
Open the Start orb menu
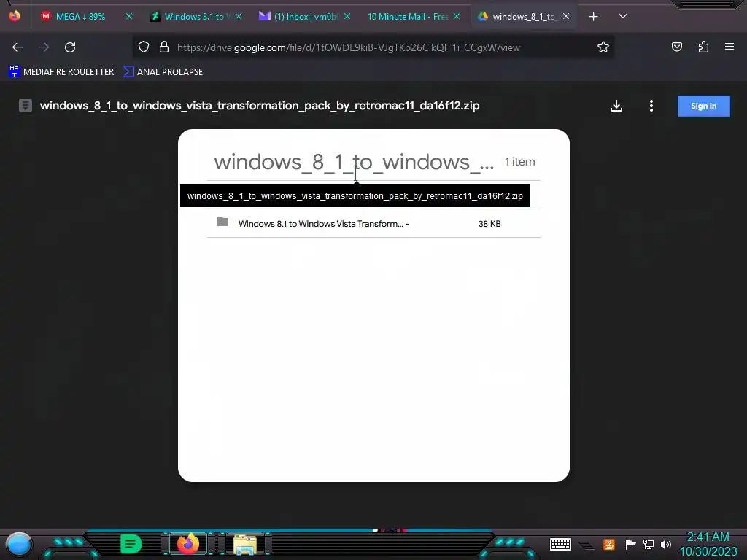click(19, 545)
